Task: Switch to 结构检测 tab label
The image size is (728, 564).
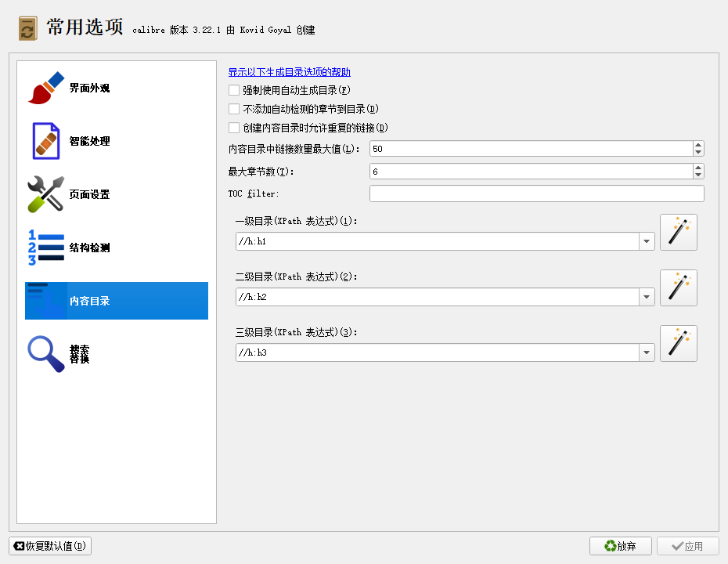Action: click(x=89, y=248)
